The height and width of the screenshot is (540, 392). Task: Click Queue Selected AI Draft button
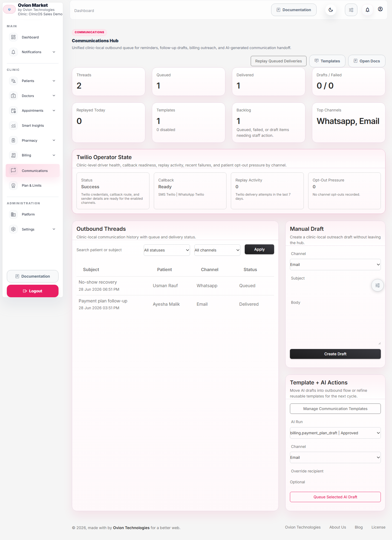(335, 497)
